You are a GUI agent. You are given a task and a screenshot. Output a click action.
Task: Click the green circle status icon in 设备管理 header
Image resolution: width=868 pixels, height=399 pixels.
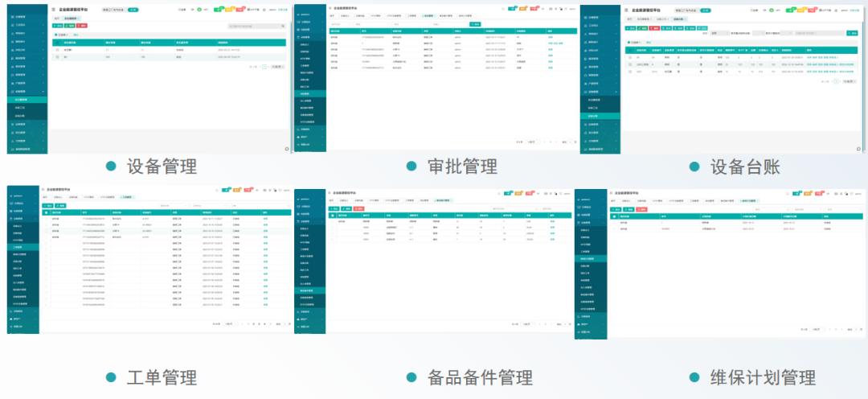(x=199, y=10)
